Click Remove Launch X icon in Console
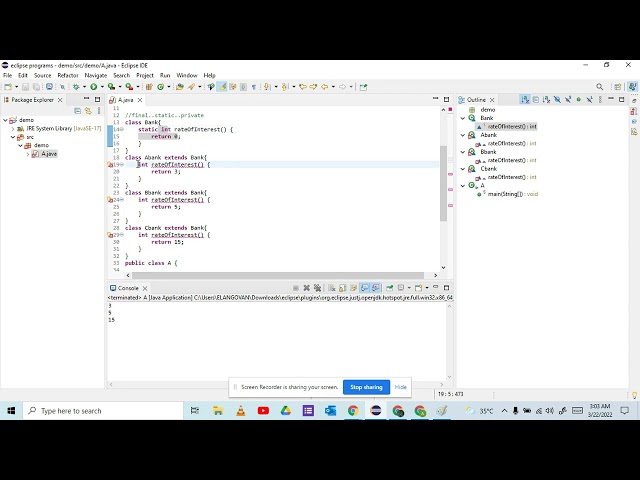The width and height of the screenshot is (640, 480). pos(307,288)
